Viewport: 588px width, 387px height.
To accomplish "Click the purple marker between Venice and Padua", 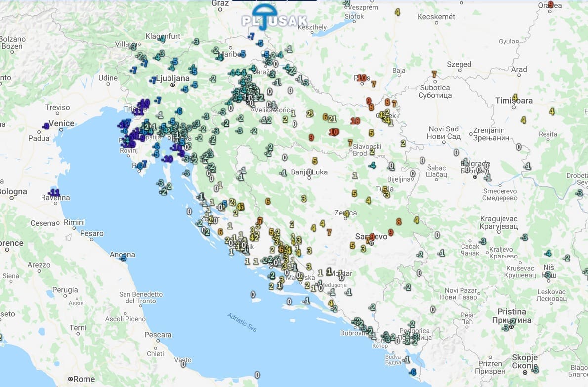I will [x=45, y=126].
